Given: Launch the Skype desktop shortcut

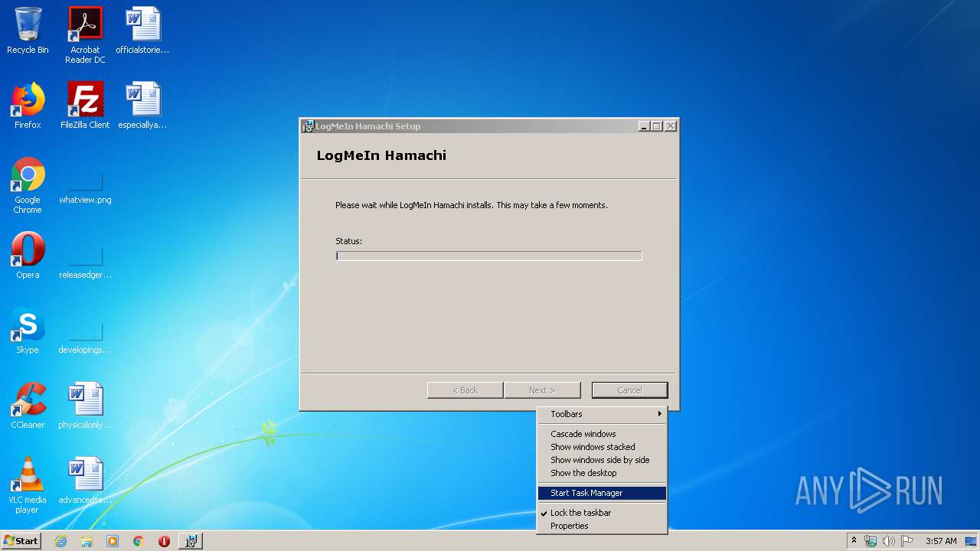Looking at the screenshot, I should 28,331.
